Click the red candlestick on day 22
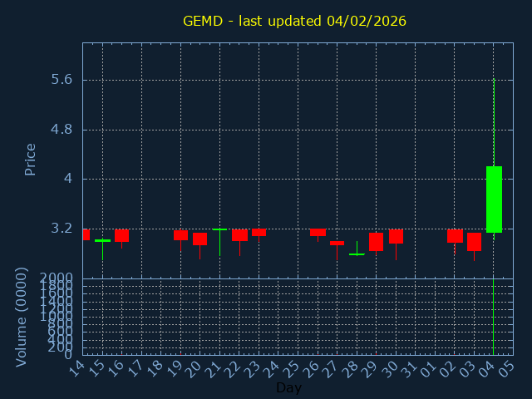 point(239,234)
